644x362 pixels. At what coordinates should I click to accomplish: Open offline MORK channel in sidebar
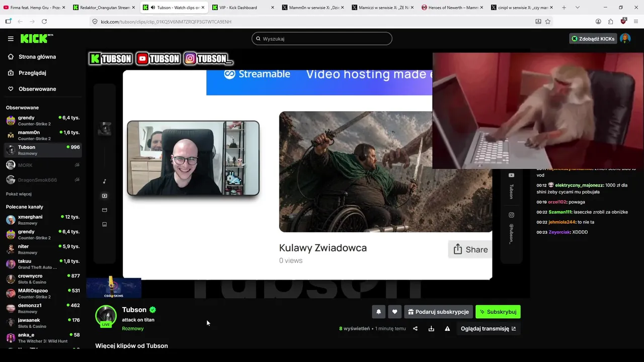tap(43, 165)
